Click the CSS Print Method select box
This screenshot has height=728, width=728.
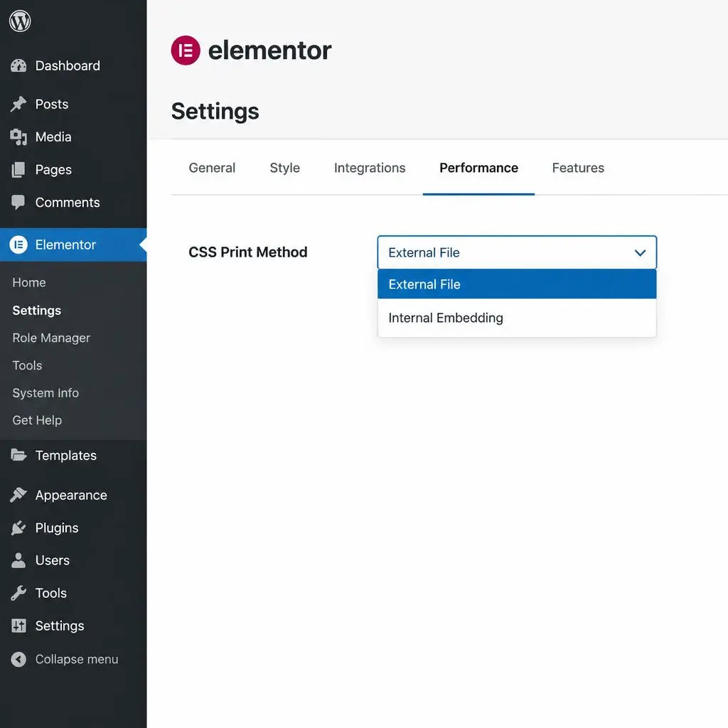[x=517, y=252]
